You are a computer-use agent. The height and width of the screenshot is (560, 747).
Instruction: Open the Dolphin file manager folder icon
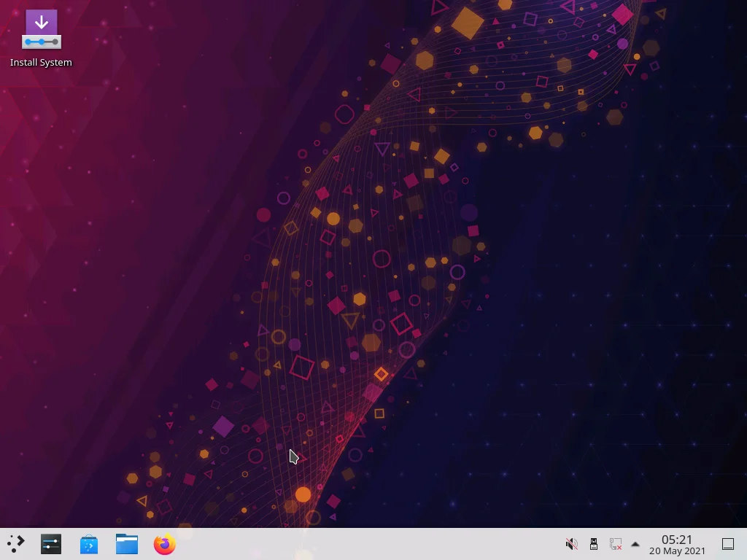tap(127, 544)
